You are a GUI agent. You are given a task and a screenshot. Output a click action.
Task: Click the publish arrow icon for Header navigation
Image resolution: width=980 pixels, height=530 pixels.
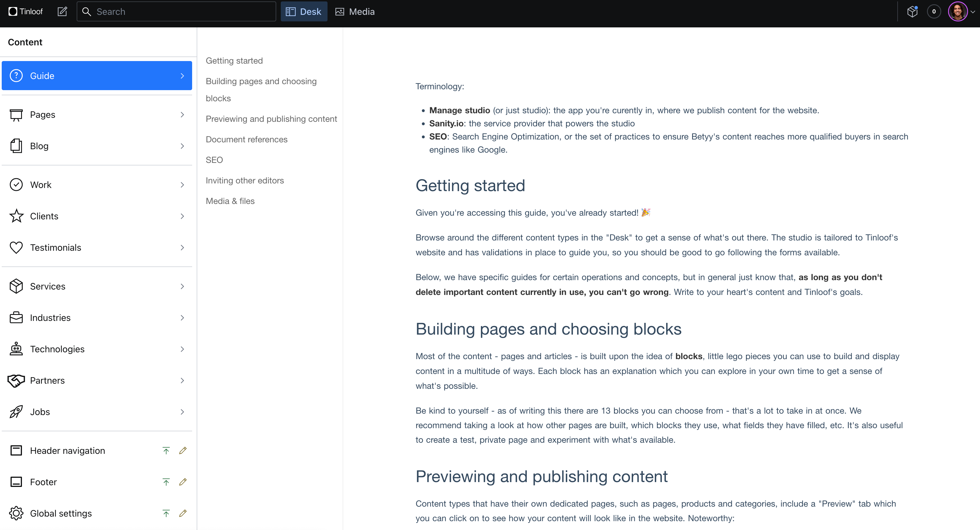(x=166, y=450)
